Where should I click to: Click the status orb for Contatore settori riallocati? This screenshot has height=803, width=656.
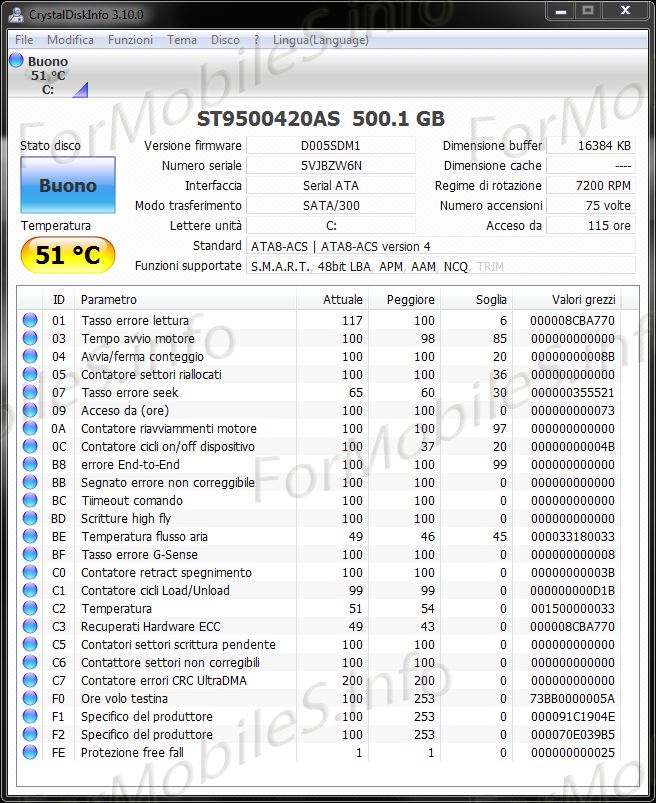point(30,375)
